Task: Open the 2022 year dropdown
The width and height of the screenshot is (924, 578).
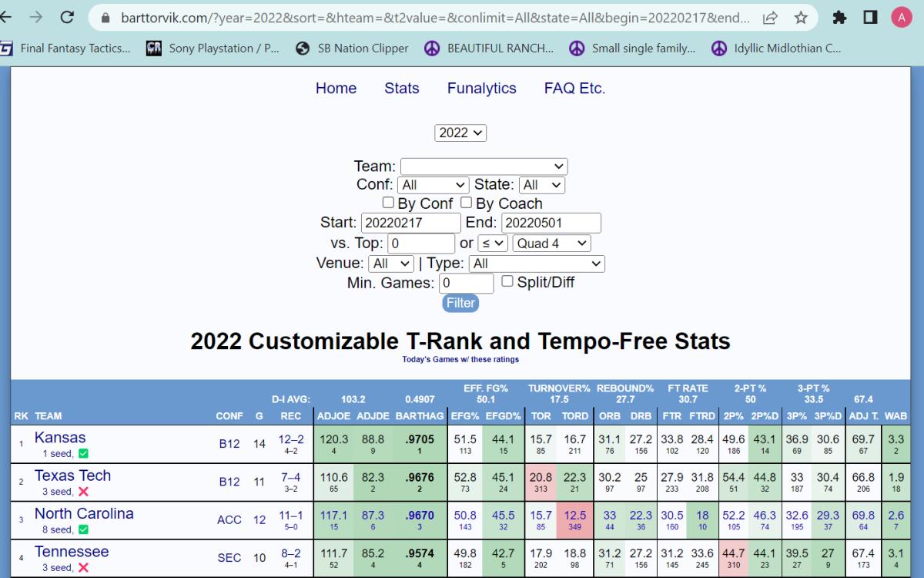Action: (x=460, y=133)
